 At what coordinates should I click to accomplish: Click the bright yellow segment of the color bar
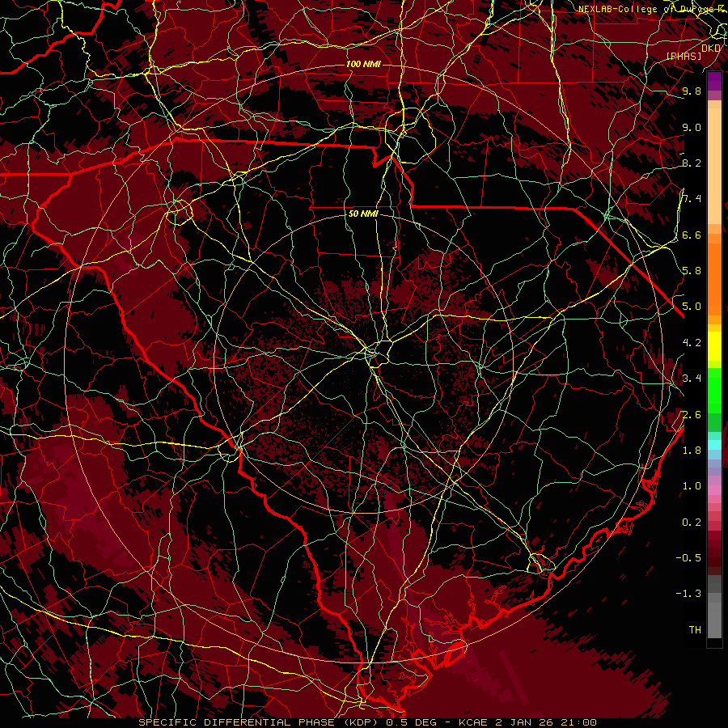[x=714, y=346]
